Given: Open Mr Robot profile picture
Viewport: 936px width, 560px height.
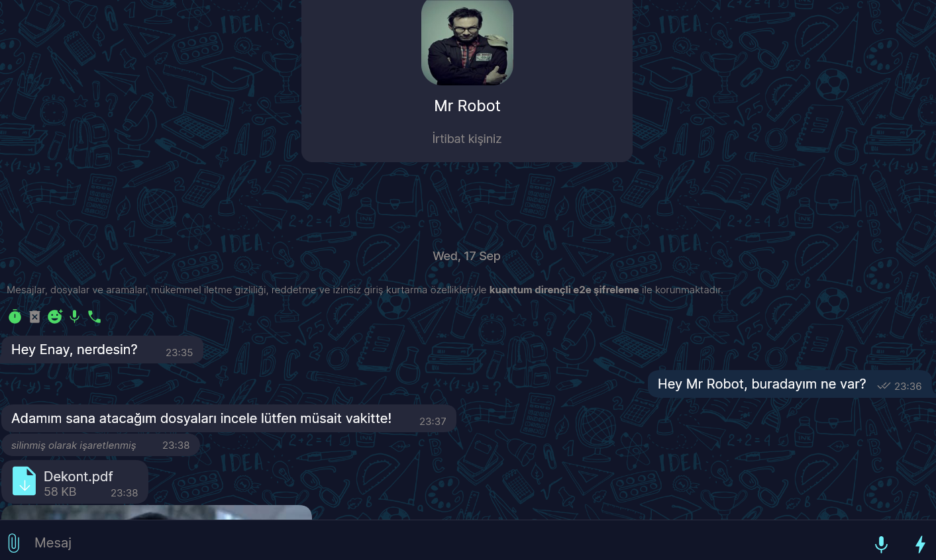Looking at the screenshot, I should (x=467, y=42).
